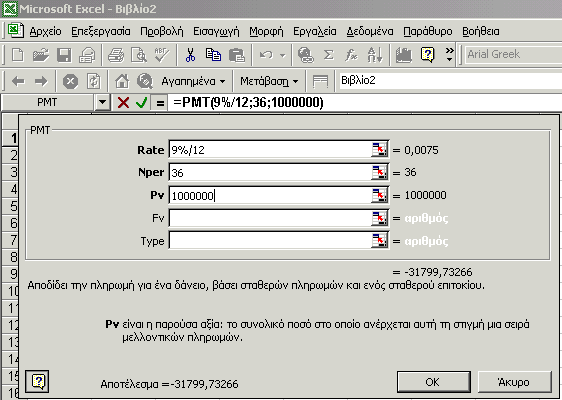
Task: Click the web toolbar Home icon
Action: tap(122, 81)
